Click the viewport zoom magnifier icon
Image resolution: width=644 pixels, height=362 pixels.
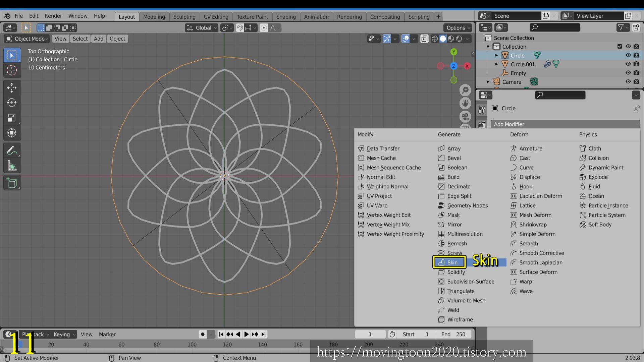[x=465, y=90]
